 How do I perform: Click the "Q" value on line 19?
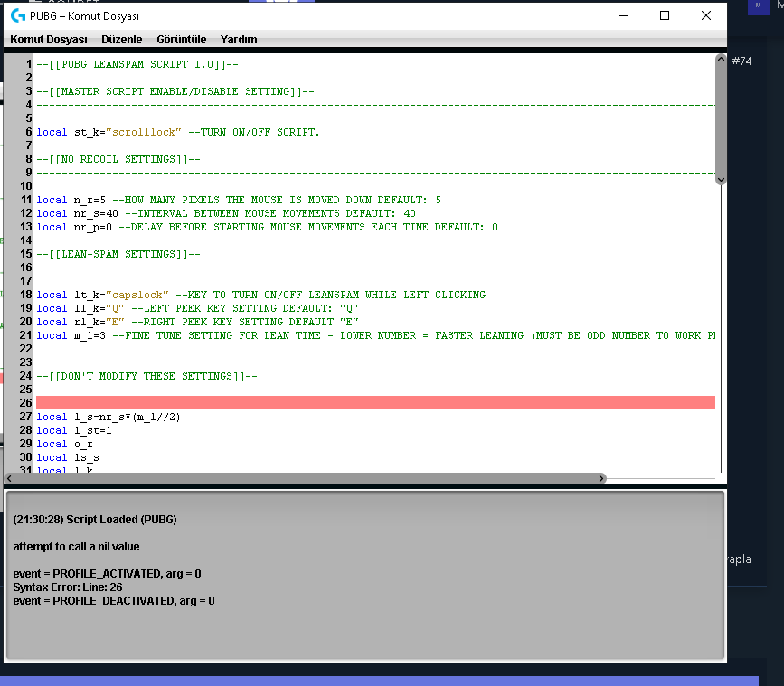(115, 308)
